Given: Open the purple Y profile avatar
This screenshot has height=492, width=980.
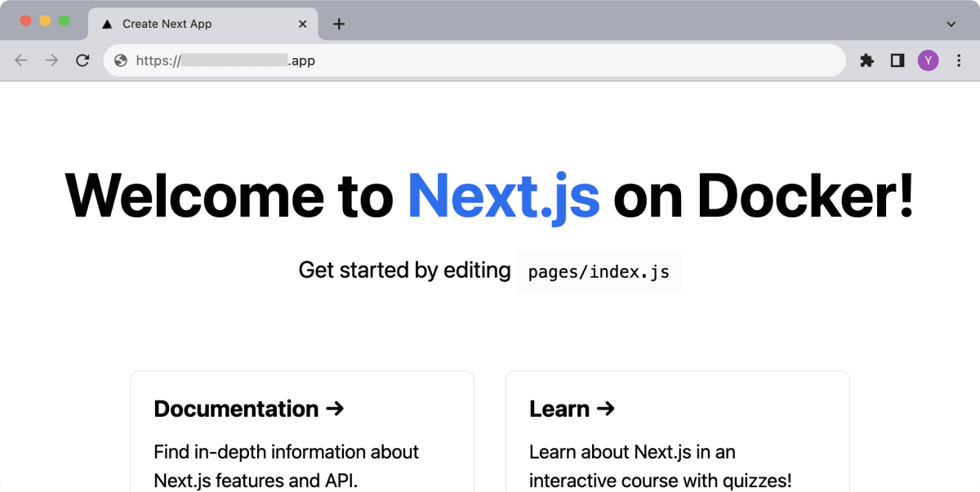Looking at the screenshot, I should coord(928,60).
